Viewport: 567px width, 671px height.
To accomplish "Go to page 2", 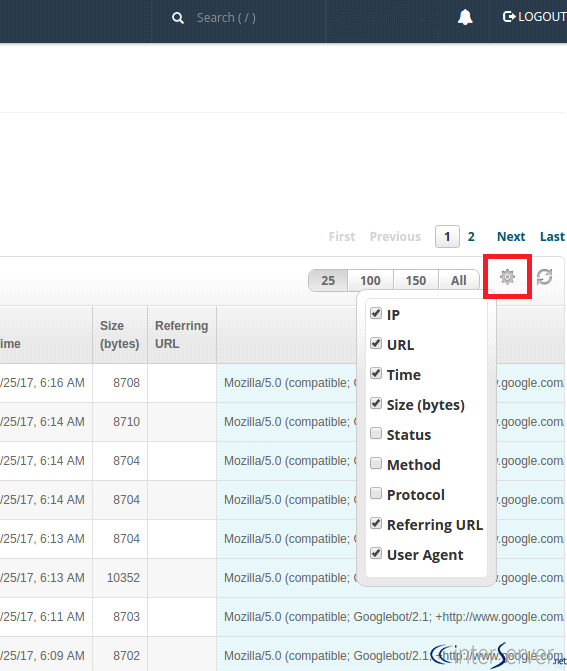I will [471, 237].
